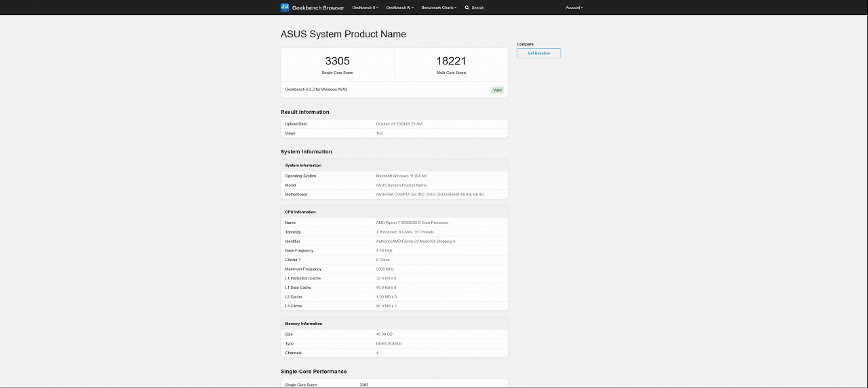The height and width of the screenshot is (388, 868).
Task: Click the topology value 1 Processor, 8 Cores
Action: pos(405,232)
